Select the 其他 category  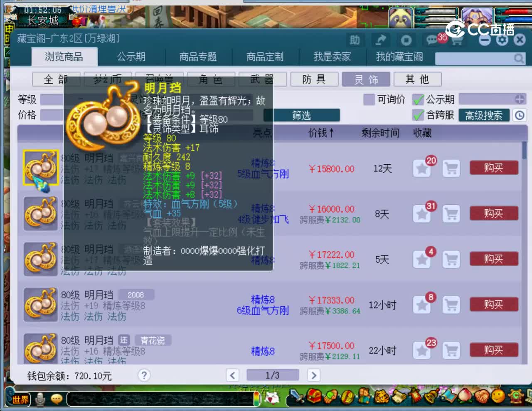(x=417, y=79)
